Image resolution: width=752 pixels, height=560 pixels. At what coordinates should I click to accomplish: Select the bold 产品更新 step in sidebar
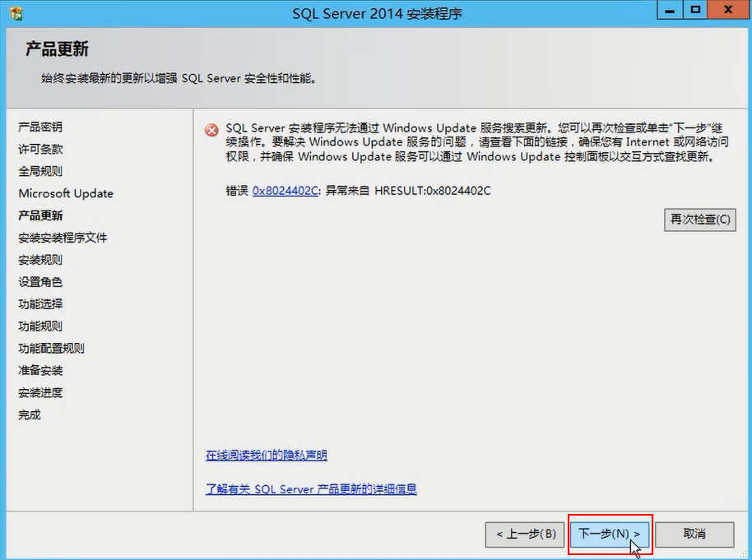pos(40,215)
